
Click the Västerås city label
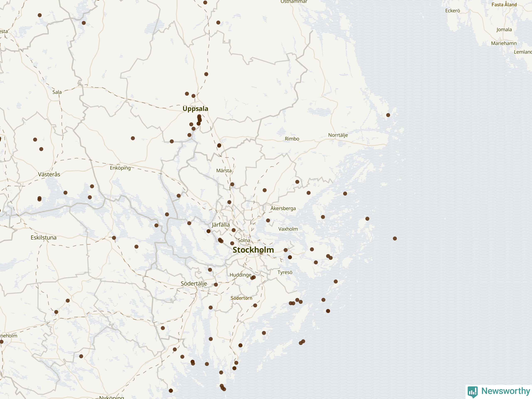(x=49, y=174)
